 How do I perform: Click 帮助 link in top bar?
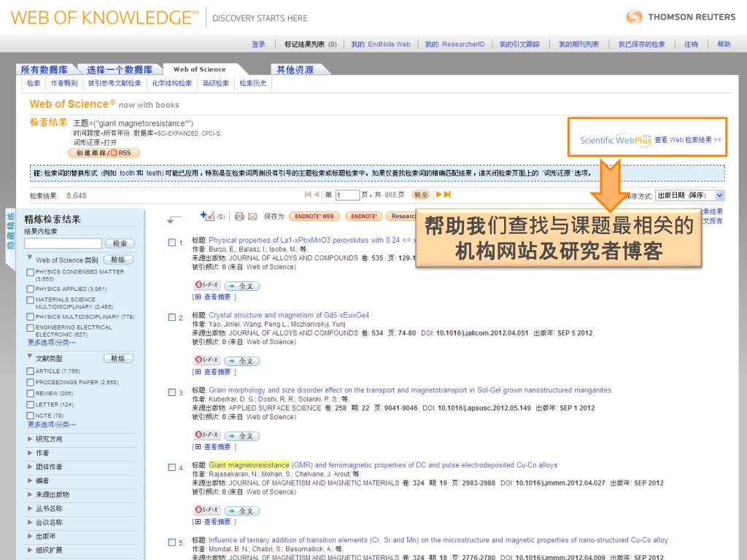(724, 44)
